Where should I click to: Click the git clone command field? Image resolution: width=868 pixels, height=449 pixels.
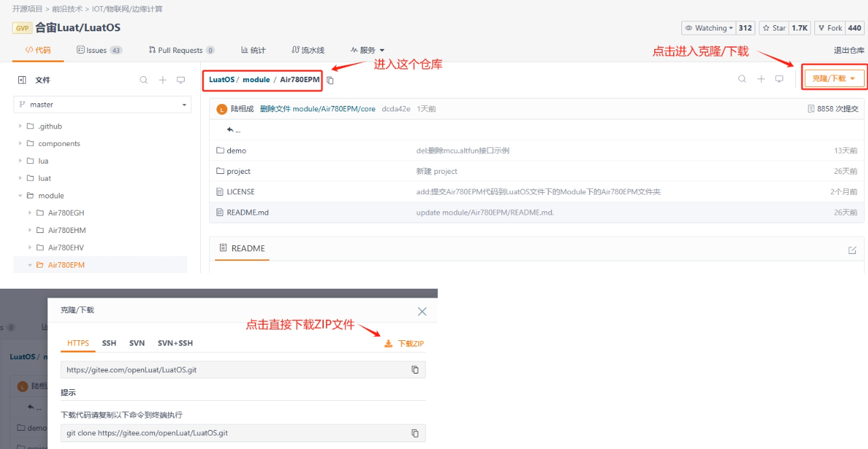tap(243, 433)
